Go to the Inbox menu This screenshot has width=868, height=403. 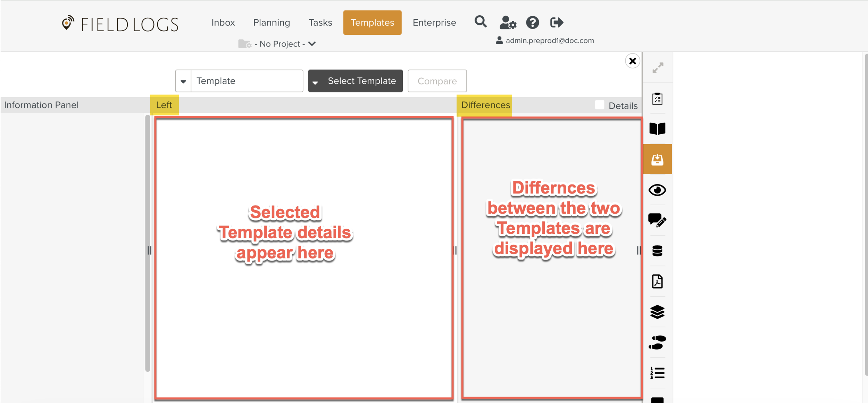click(x=223, y=23)
